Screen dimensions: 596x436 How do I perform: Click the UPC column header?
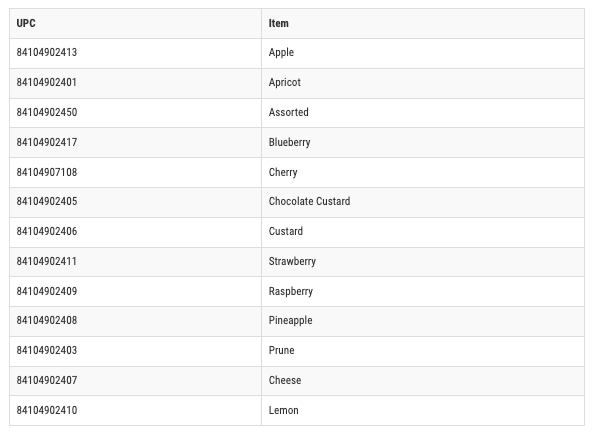pos(135,24)
